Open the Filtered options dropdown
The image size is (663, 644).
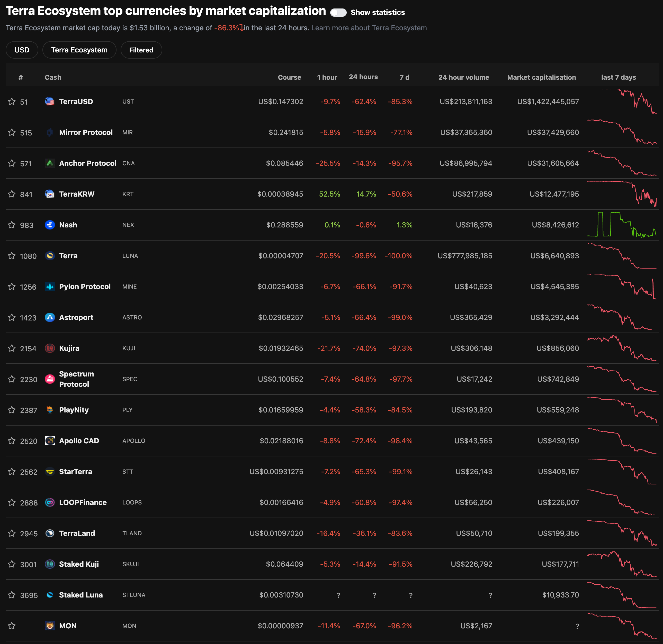141,50
